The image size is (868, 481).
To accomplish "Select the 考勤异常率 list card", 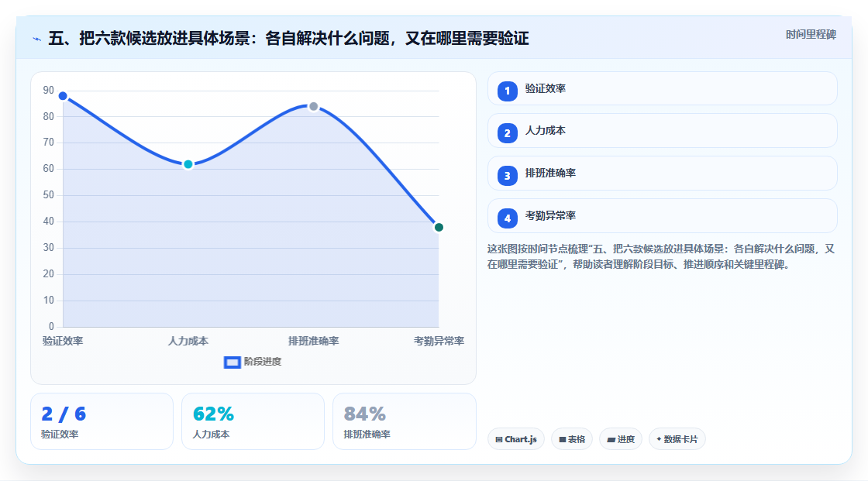I will coord(662,216).
